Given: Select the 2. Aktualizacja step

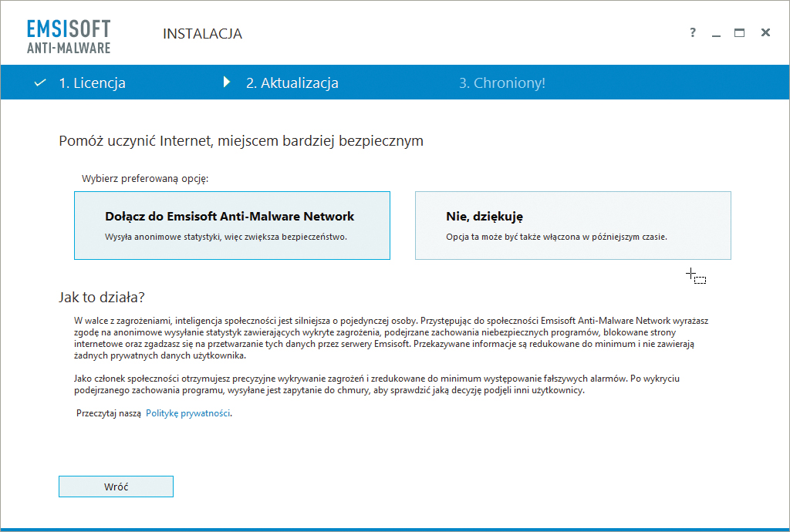Looking at the screenshot, I should [x=292, y=83].
